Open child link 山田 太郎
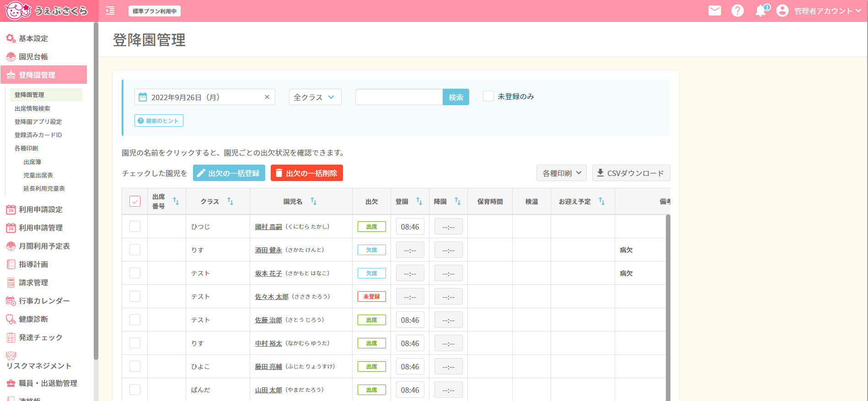 (x=268, y=390)
